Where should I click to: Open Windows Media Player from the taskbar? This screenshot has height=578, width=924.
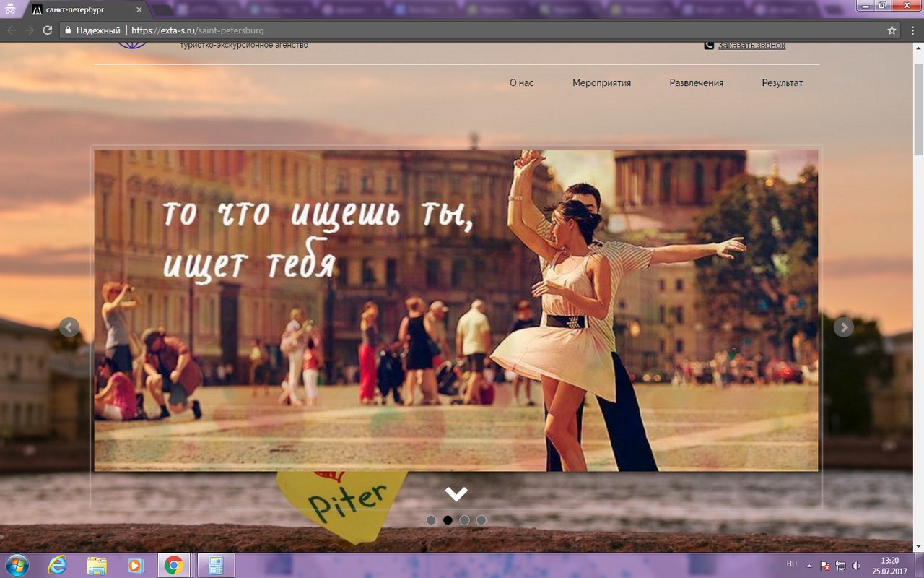135,566
